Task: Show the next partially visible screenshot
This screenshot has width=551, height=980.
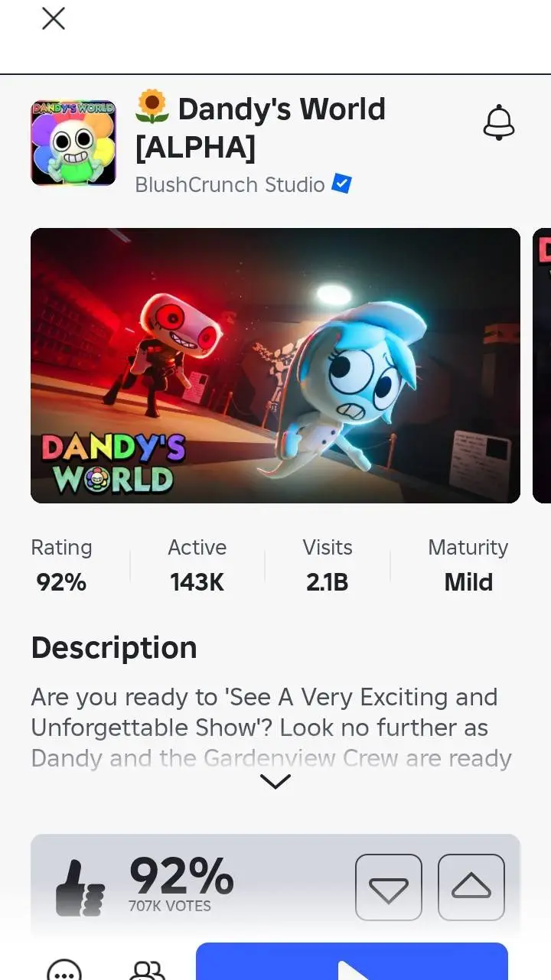Action: pyautogui.click(x=542, y=365)
